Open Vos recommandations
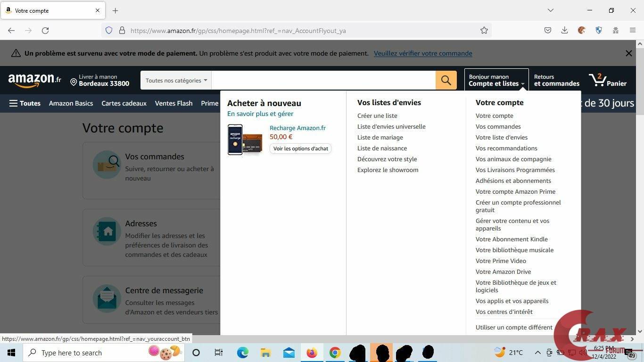Image resolution: width=644 pixels, height=362 pixels. [506, 148]
